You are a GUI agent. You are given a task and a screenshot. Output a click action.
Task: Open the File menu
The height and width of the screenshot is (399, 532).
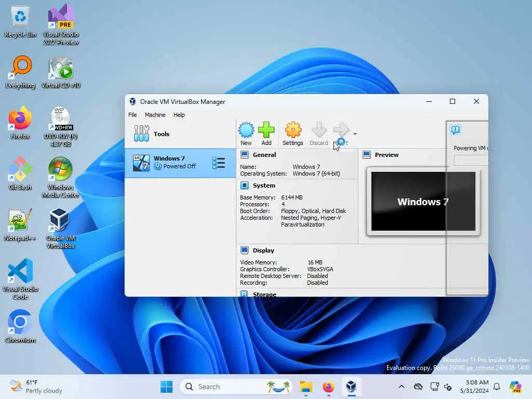(132, 115)
